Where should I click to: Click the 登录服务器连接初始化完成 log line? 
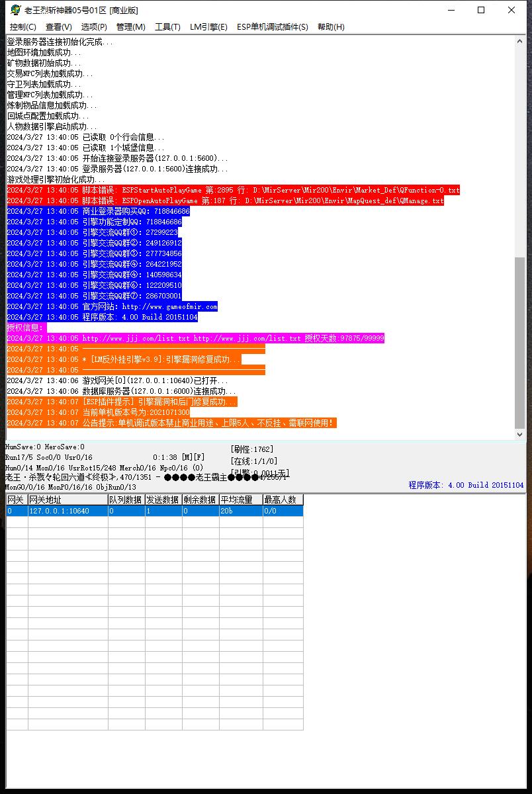[60, 42]
